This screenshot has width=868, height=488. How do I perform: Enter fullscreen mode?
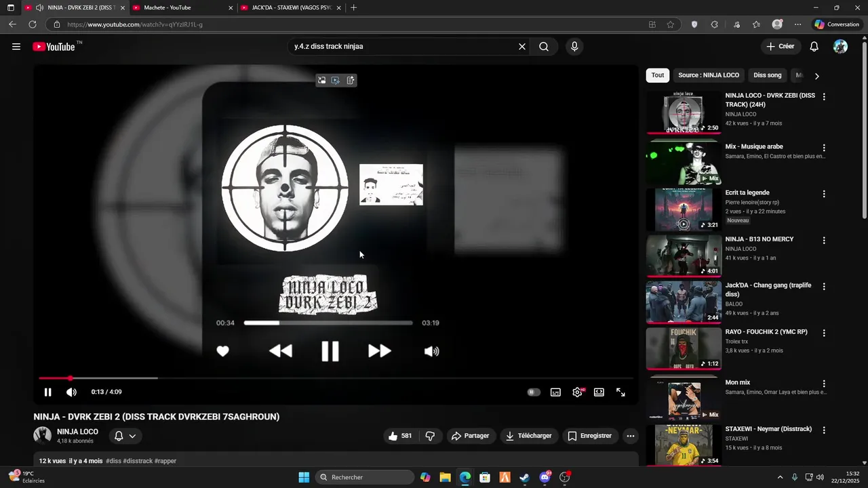pyautogui.click(x=620, y=392)
